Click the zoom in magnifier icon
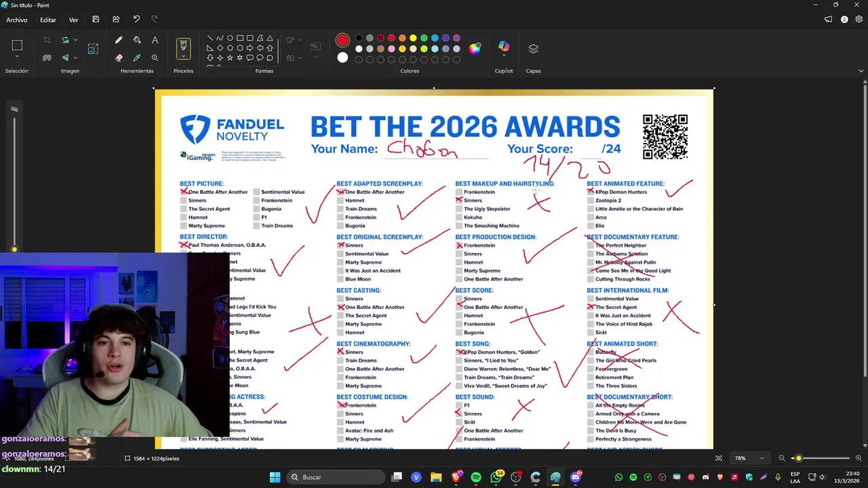Screen dimensions: 868x488 click(859, 458)
